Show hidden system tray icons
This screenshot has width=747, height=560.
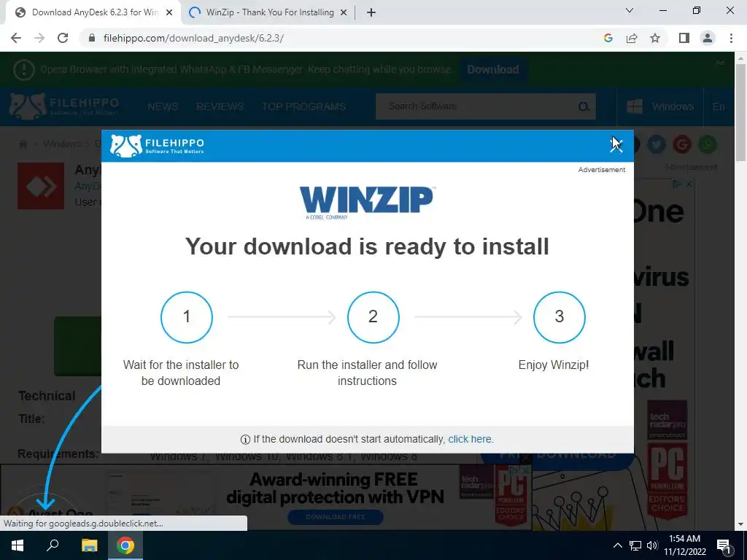pyautogui.click(x=617, y=545)
